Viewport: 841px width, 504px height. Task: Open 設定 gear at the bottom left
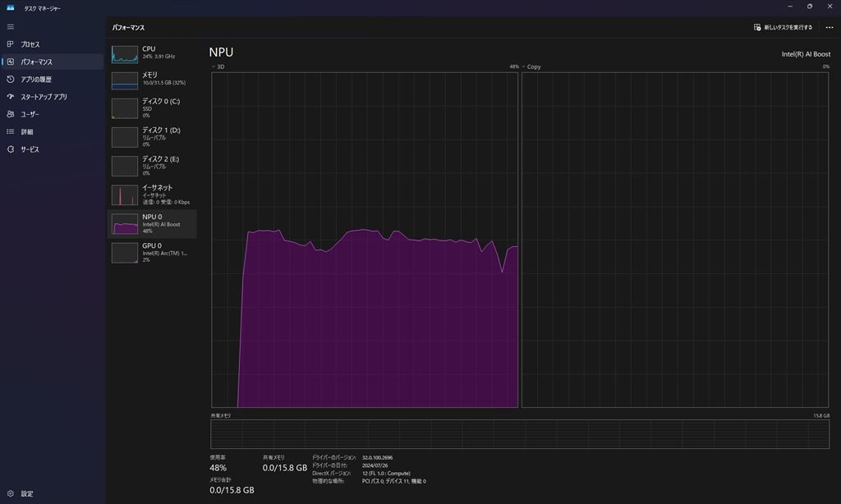[11, 493]
